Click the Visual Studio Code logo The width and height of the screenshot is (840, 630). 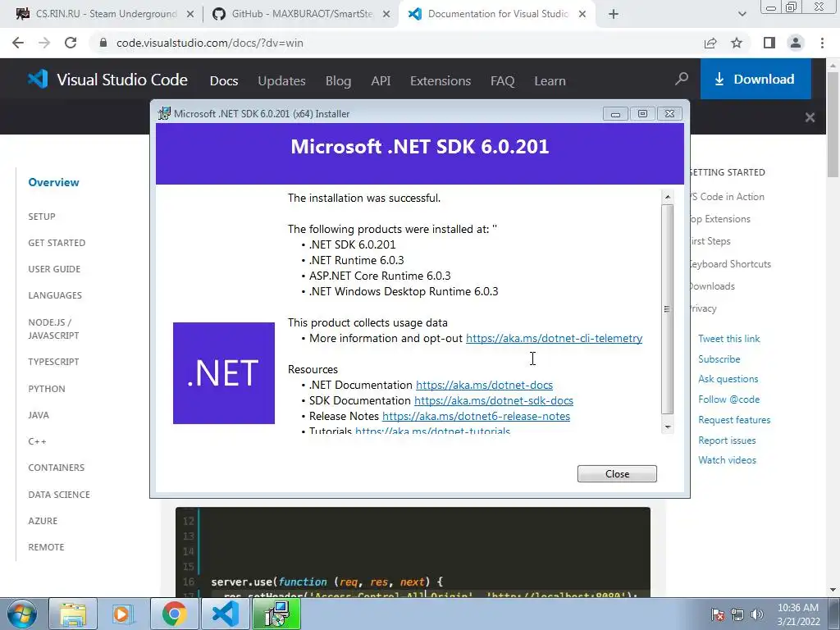coord(107,80)
